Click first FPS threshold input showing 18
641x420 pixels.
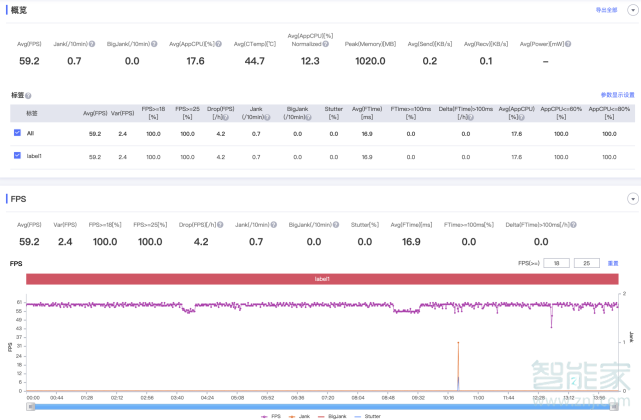(556, 263)
